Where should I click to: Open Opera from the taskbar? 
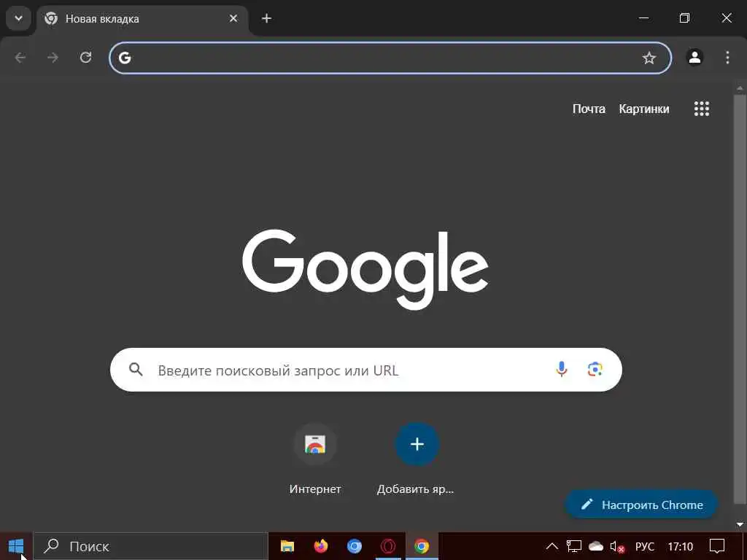[388, 546]
